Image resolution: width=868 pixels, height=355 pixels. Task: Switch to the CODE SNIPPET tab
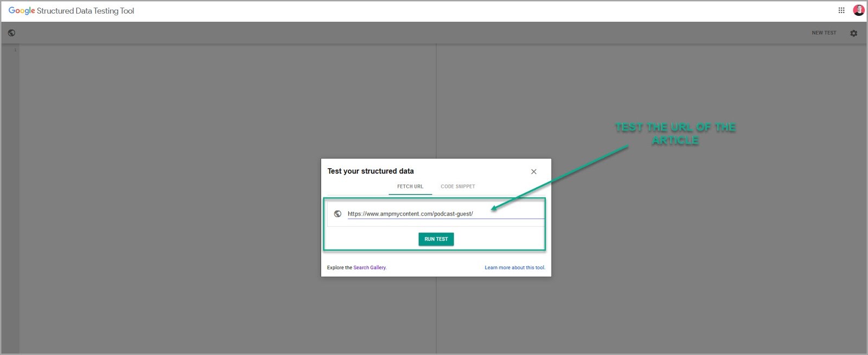(458, 187)
